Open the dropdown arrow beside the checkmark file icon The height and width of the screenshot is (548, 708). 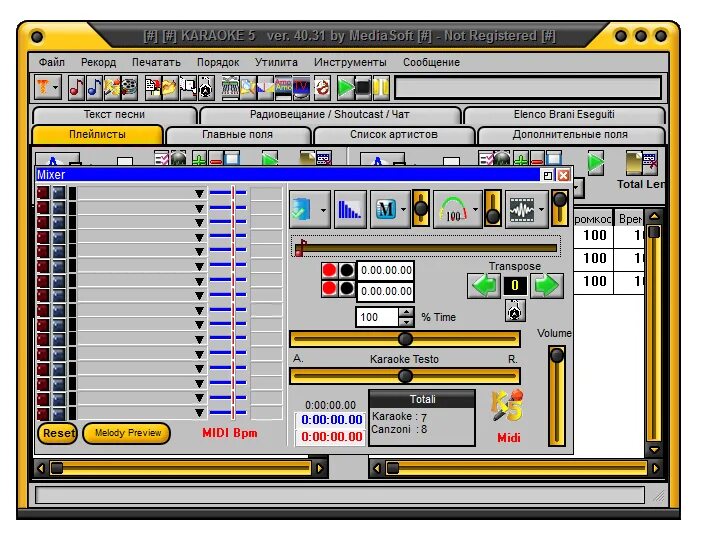(323, 209)
